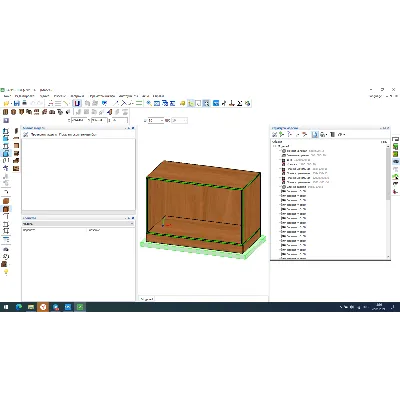Select the document tab below the 3D viewport
The height and width of the screenshot is (400, 400).
click(147, 299)
